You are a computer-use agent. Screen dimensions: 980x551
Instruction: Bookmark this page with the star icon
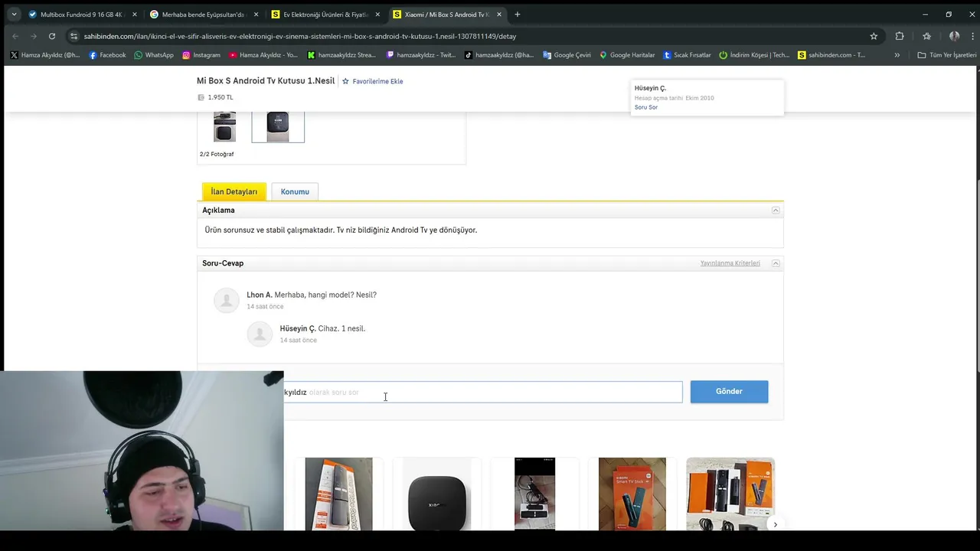coord(874,36)
